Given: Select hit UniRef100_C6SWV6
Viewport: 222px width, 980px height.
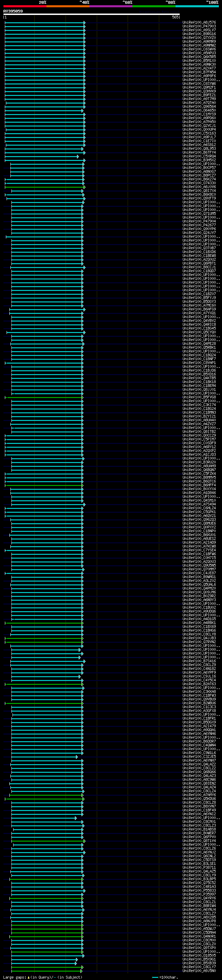Looking at the screenshot, I should 199,49.
